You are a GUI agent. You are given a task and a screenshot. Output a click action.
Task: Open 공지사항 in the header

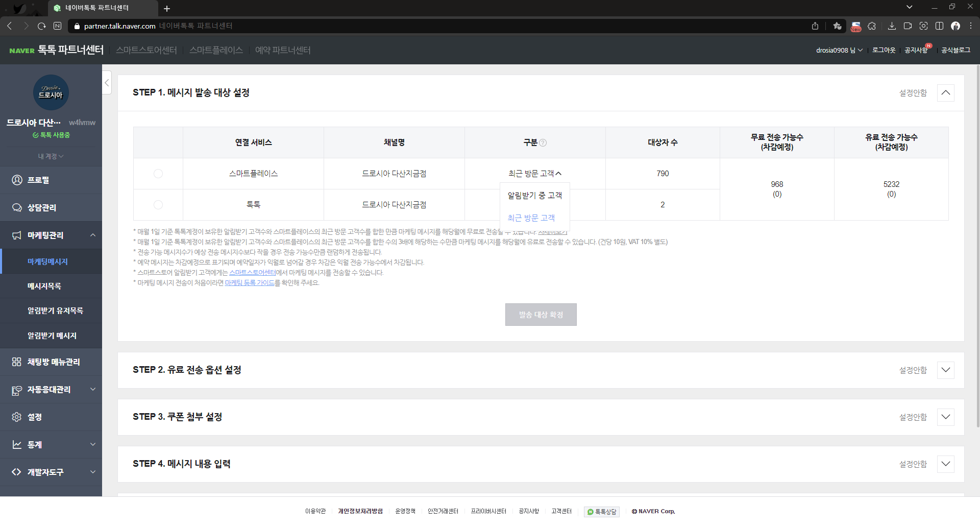[916, 50]
